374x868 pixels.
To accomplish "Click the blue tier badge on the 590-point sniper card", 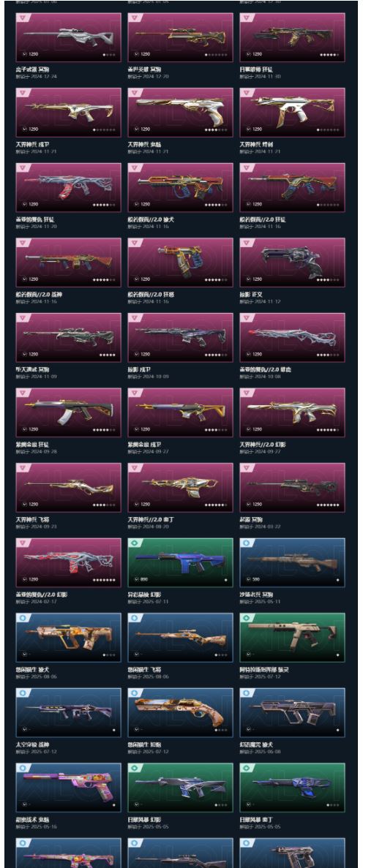I will [246, 543].
